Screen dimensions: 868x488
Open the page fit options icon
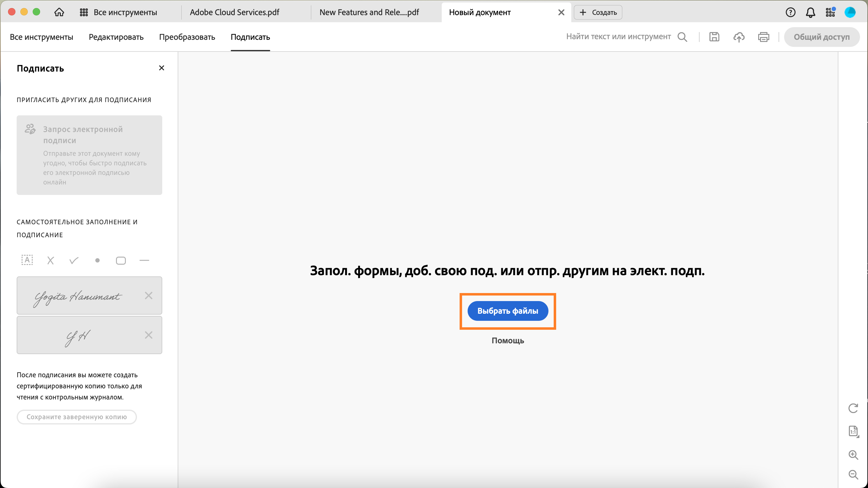click(853, 431)
